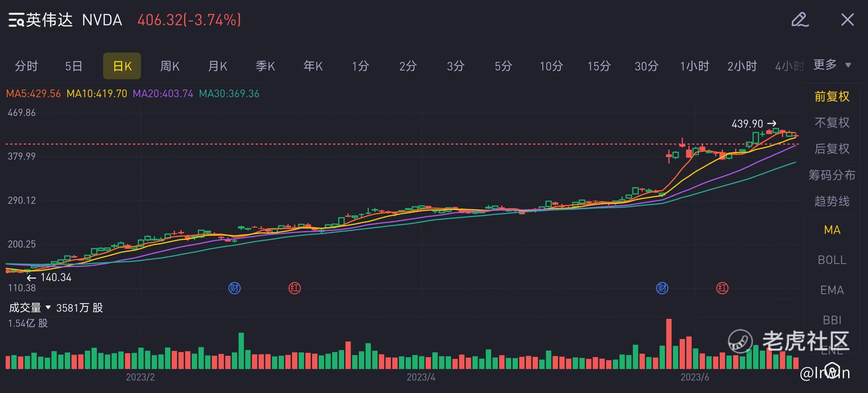Screen dimensions: 868x393
Task: Click the first red 红 dividend marker
Action: click(x=295, y=288)
